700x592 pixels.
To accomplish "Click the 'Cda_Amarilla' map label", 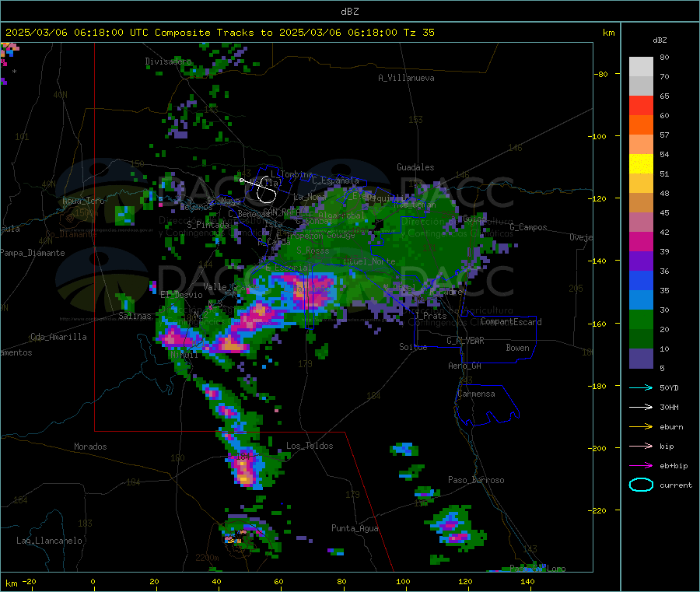I will click(58, 337).
